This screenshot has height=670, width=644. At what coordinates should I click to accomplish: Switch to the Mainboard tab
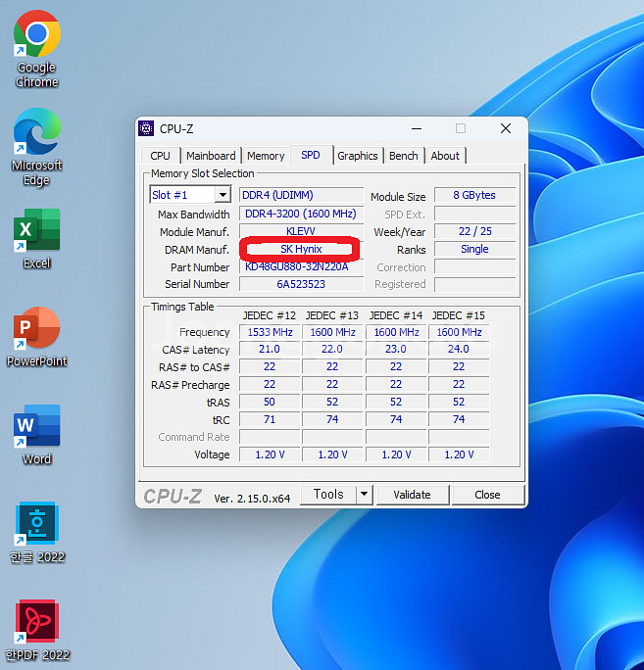(211, 156)
